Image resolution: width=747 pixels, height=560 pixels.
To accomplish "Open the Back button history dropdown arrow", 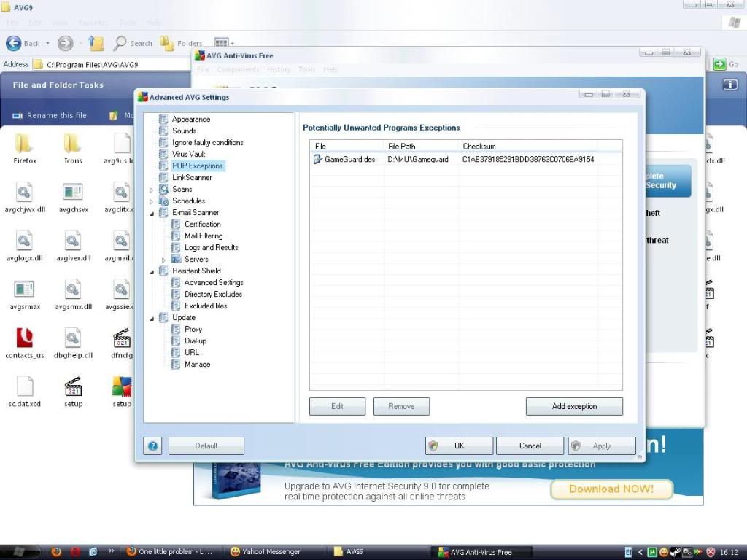I will (47, 43).
